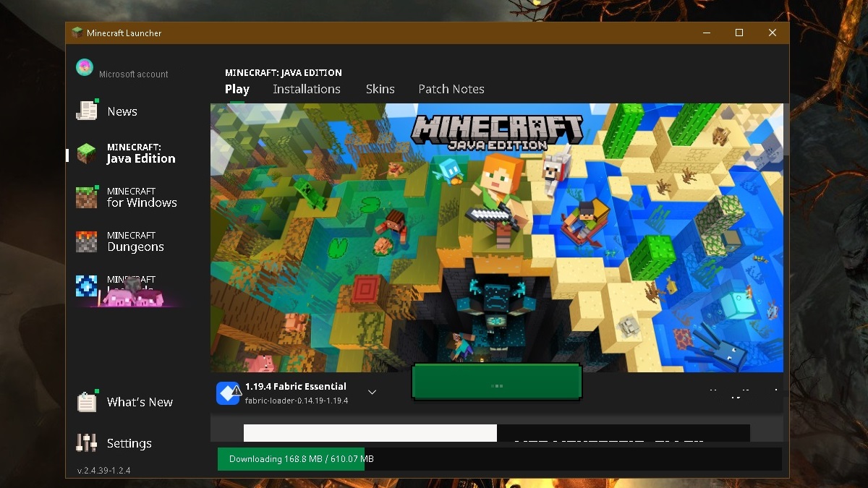Open the News section in the sidebar

pos(121,111)
